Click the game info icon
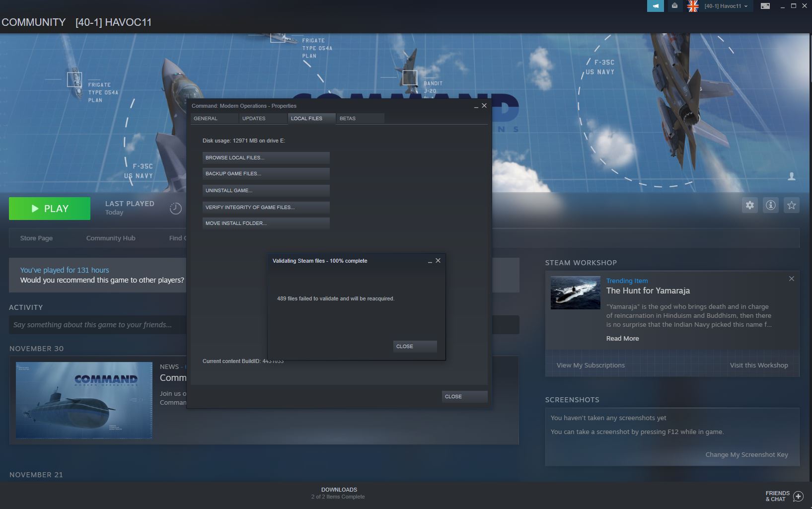The image size is (812, 509). point(770,205)
